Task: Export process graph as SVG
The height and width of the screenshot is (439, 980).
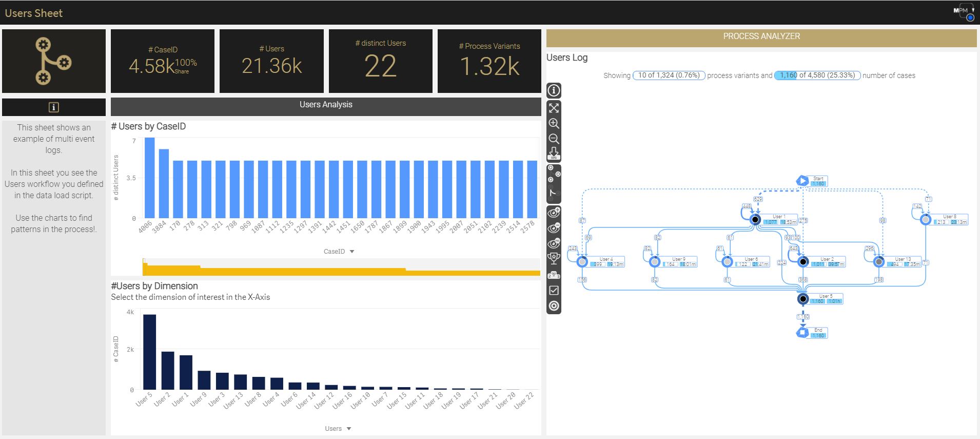Action: [554, 154]
